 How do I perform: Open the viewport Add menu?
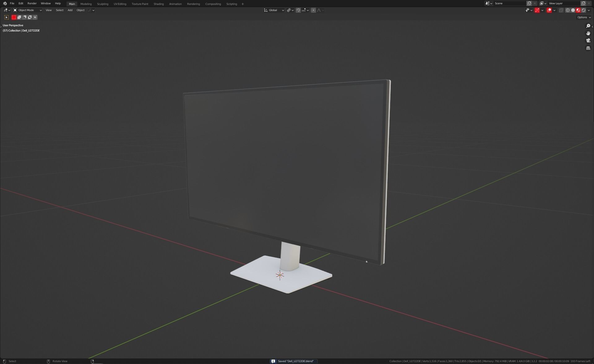(70, 10)
